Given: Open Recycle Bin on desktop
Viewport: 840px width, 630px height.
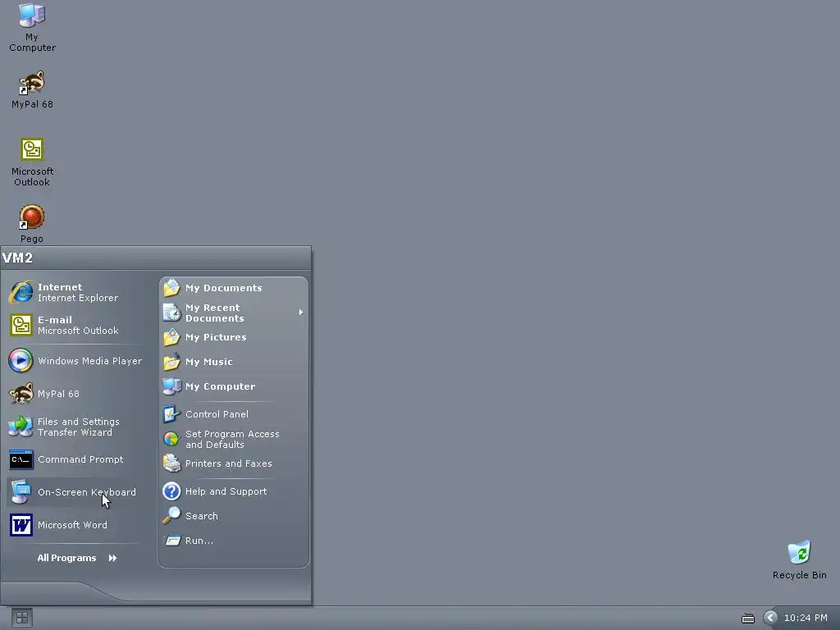Looking at the screenshot, I should 799,559.
